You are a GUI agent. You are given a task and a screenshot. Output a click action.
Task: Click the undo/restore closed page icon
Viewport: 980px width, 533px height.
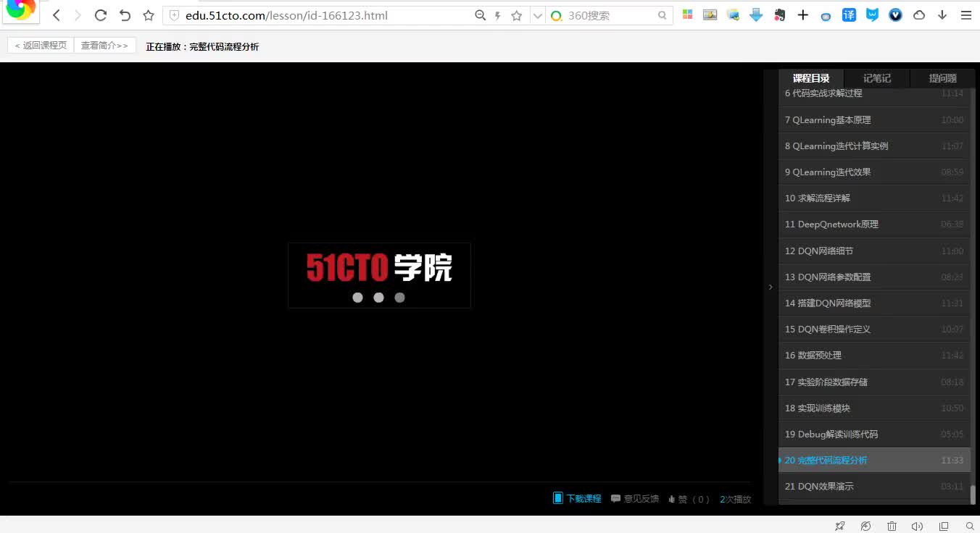[125, 15]
